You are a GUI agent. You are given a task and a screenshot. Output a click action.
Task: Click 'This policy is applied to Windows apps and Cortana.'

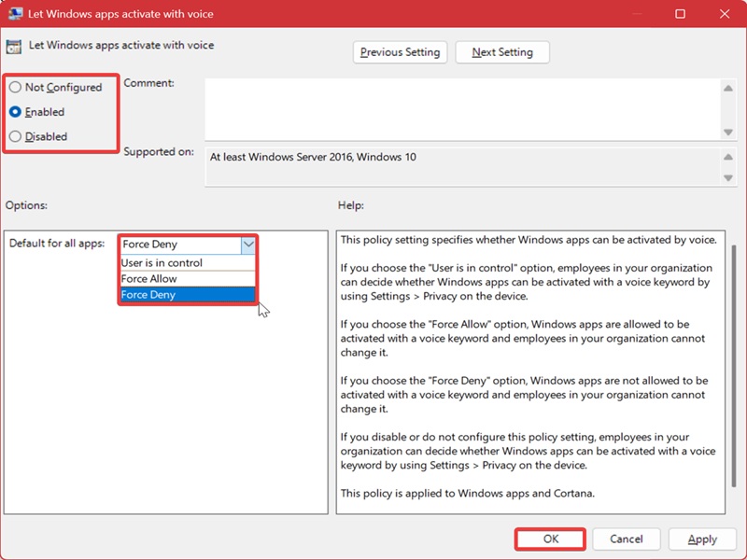(x=468, y=494)
